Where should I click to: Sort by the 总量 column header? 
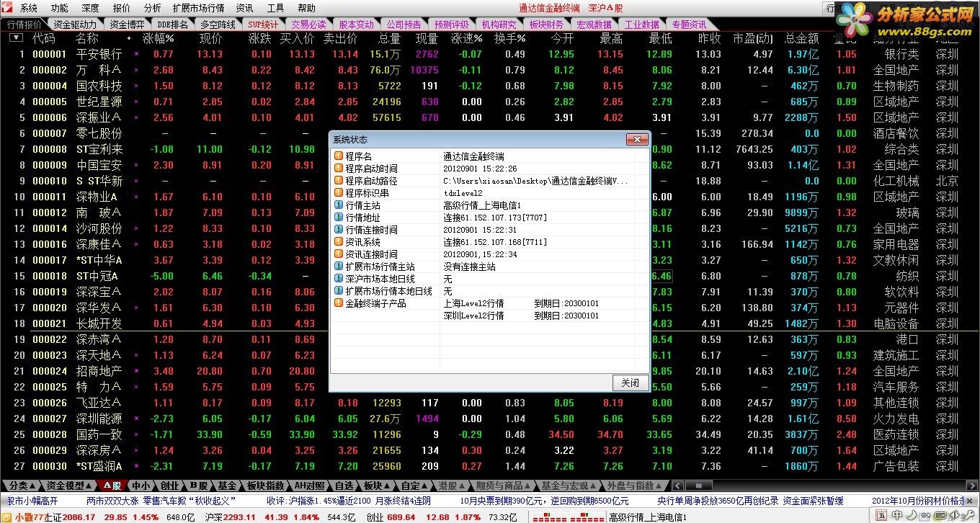click(390, 38)
